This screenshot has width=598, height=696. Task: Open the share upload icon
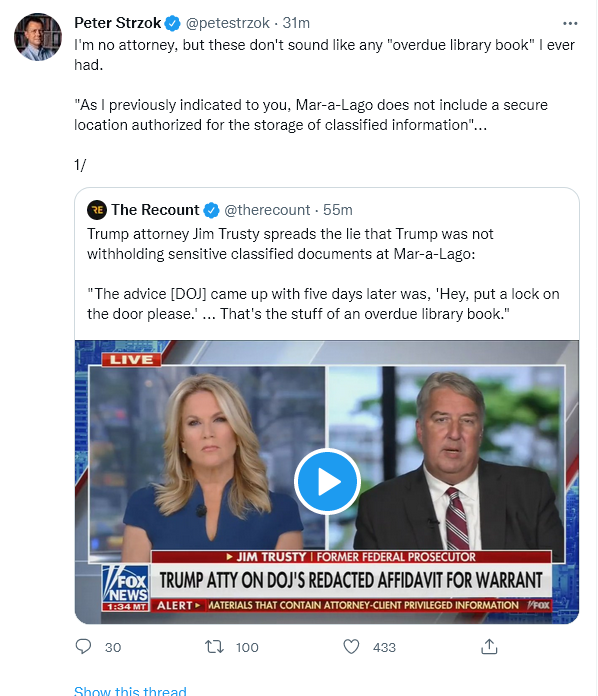489,647
